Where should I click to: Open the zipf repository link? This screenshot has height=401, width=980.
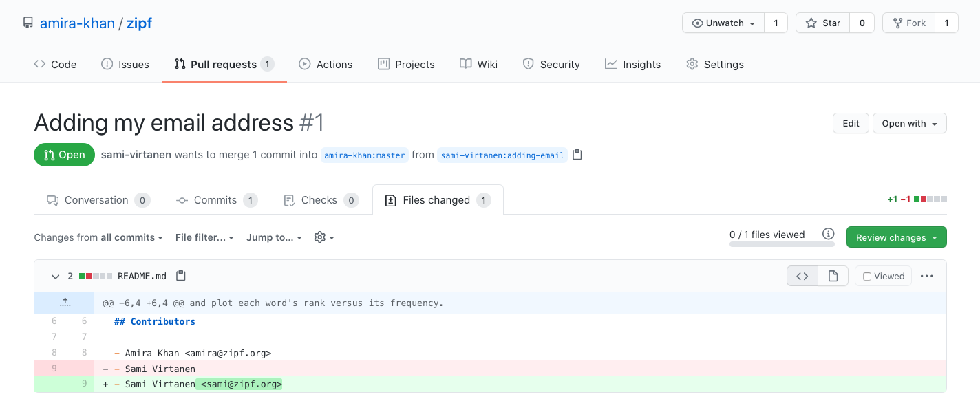[139, 23]
